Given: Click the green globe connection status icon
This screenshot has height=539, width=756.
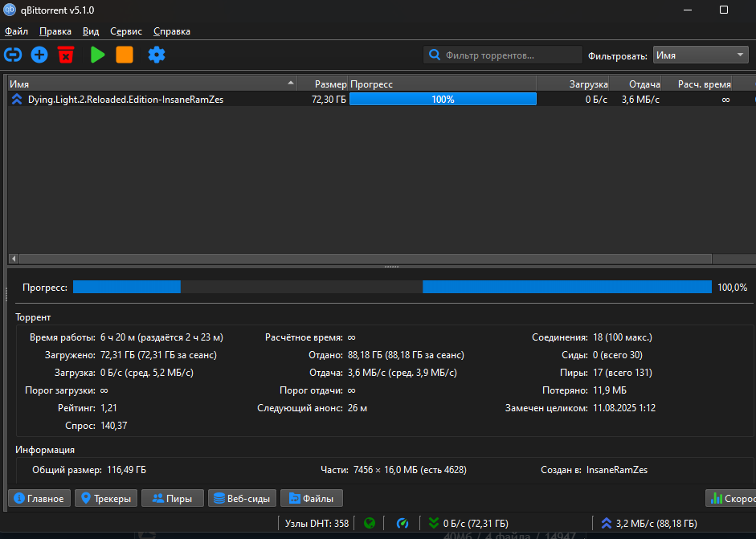Looking at the screenshot, I should 370,523.
